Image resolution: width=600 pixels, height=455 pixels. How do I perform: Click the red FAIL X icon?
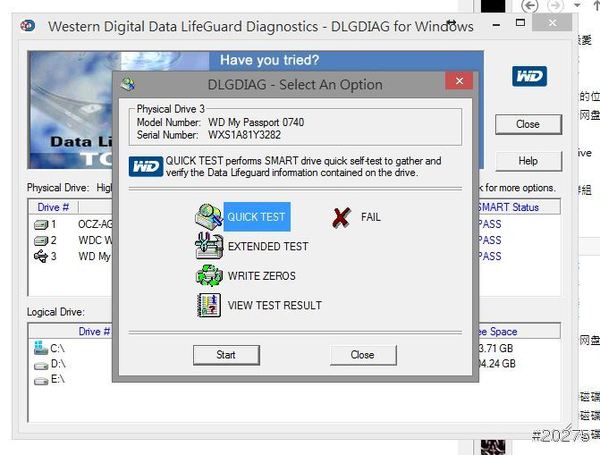(341, 218)
